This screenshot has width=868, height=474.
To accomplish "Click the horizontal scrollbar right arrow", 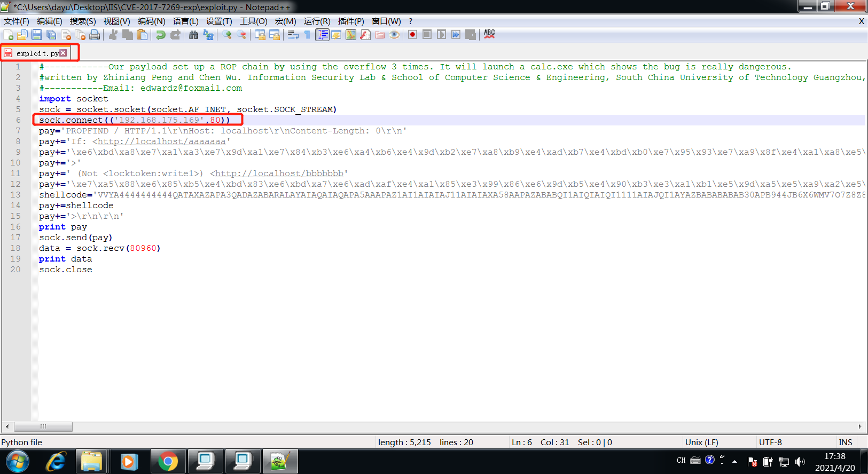I will coord(860,426).
